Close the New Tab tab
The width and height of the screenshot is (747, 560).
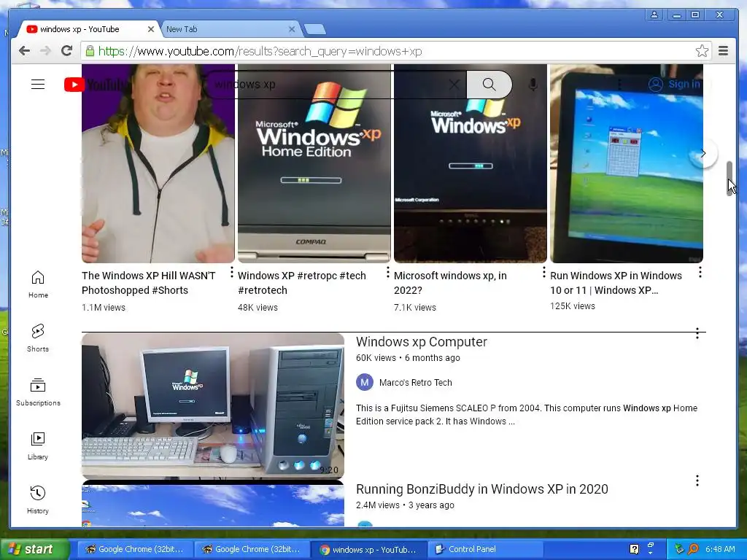[292, 29]
